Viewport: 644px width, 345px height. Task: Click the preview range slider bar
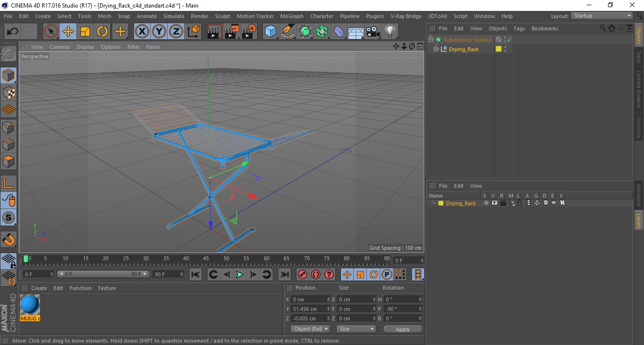pos(103,274)
